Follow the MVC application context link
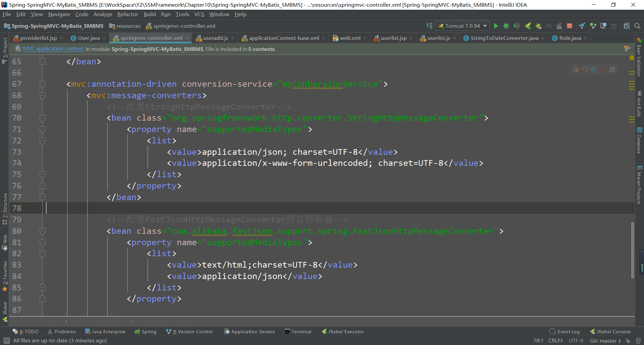 [53, 49]
